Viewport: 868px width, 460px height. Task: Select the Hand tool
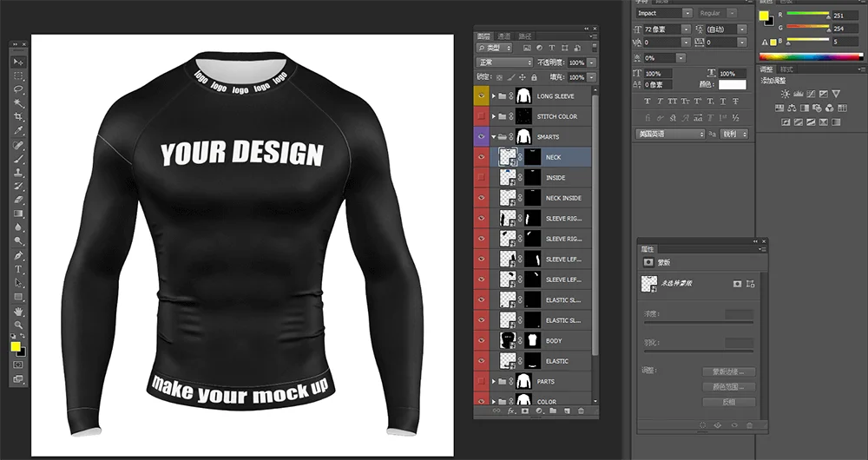(18, 312)
